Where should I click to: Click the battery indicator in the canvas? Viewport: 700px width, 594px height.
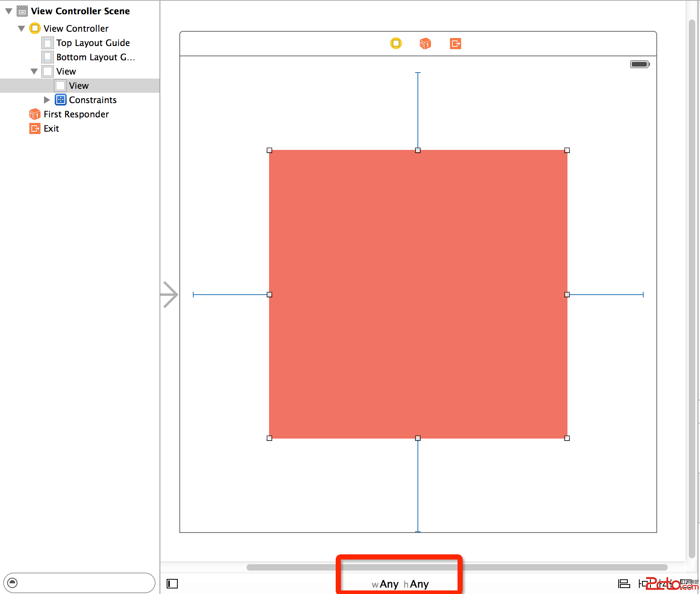click(x=639, y=64)
